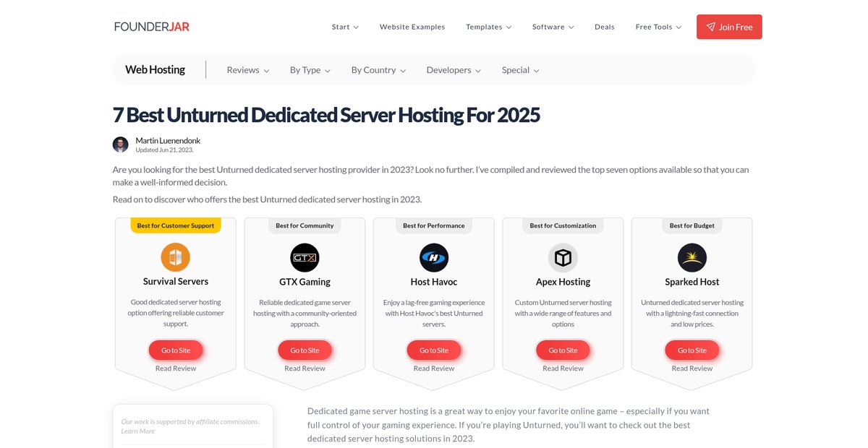
Task: Click the Join Free button
Action: pyautogui.click(x=729, y=27)
